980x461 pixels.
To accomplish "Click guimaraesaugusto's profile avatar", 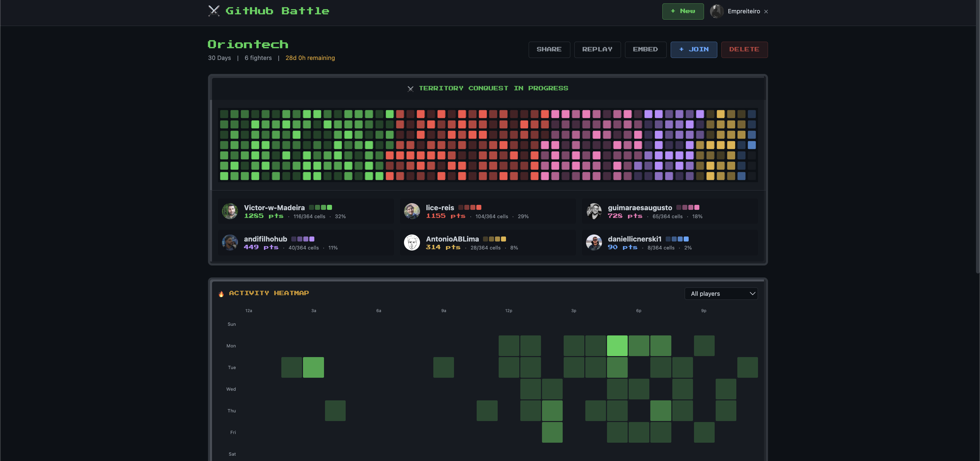I will pos(594,211).
